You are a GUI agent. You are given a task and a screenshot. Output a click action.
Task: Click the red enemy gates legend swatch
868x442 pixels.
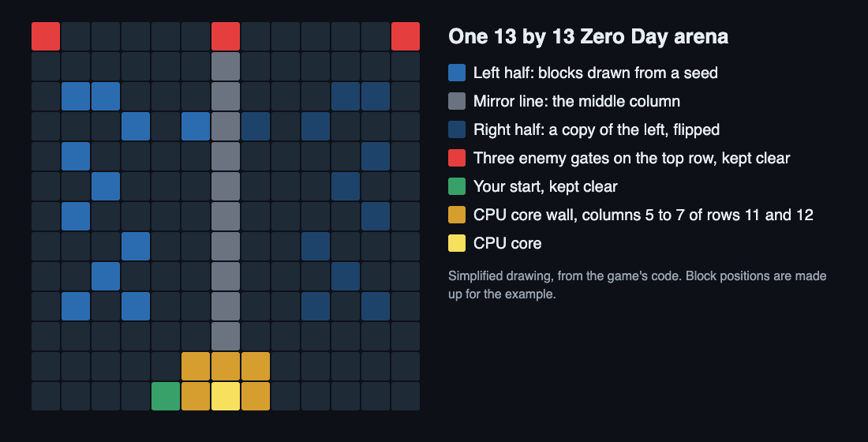pyautogui.click(x=457, y=158)
